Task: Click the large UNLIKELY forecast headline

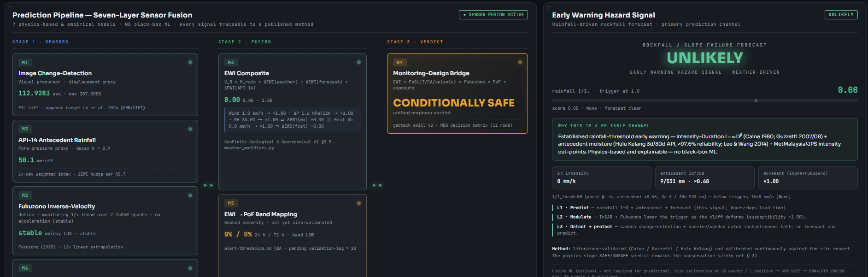Action: pos(705,58)
